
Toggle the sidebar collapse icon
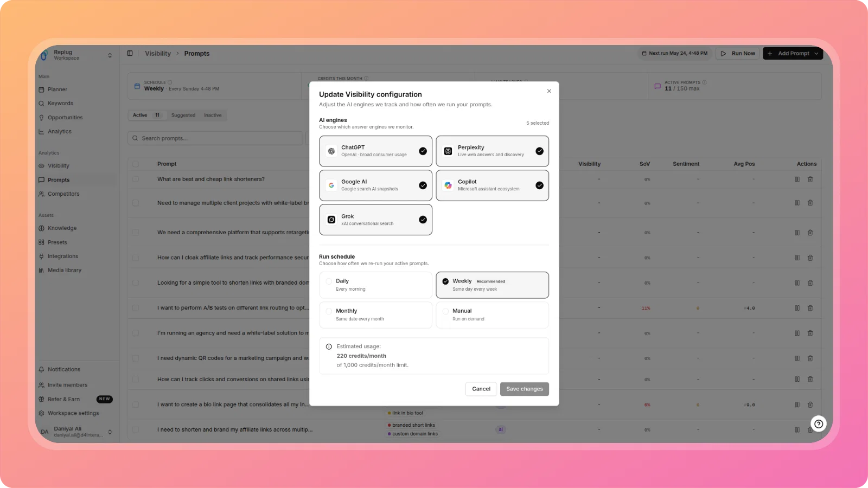[x=130, y=53]
